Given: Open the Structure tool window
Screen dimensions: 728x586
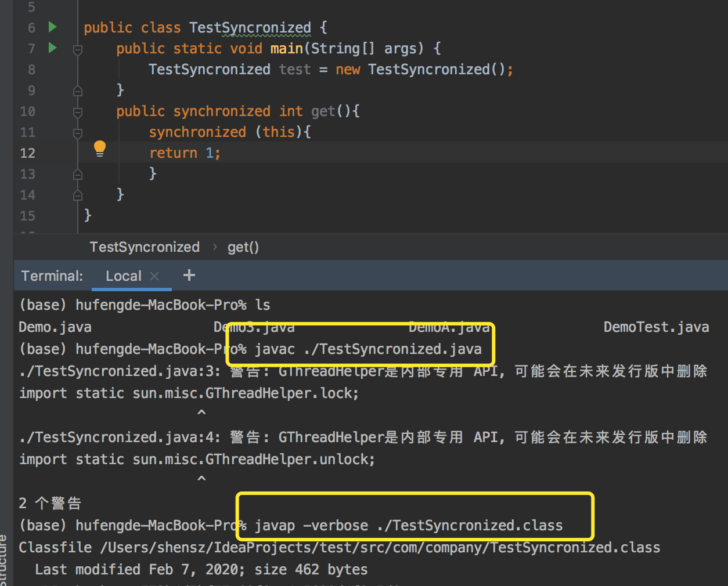Looking at the screenshot, I should tap(5, 560).
